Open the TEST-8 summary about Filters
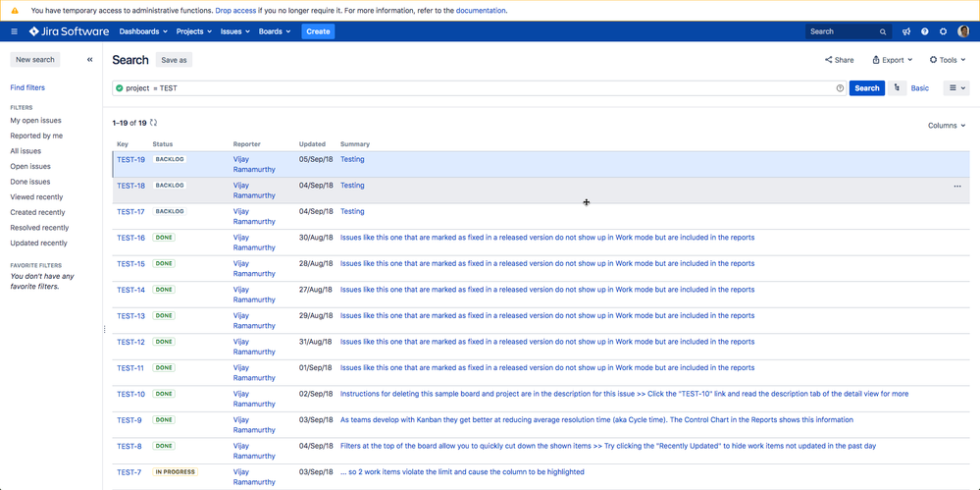The image size is (980, 490). coord(608,446)
